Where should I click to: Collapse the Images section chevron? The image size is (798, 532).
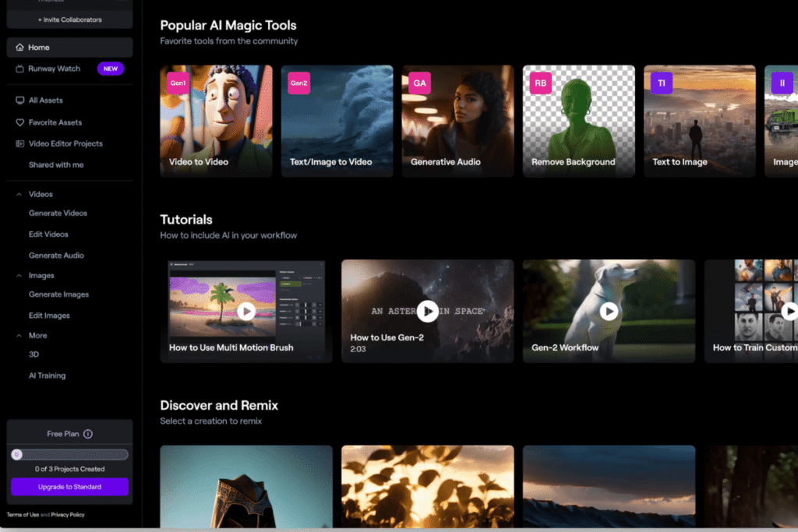point(19,276)
